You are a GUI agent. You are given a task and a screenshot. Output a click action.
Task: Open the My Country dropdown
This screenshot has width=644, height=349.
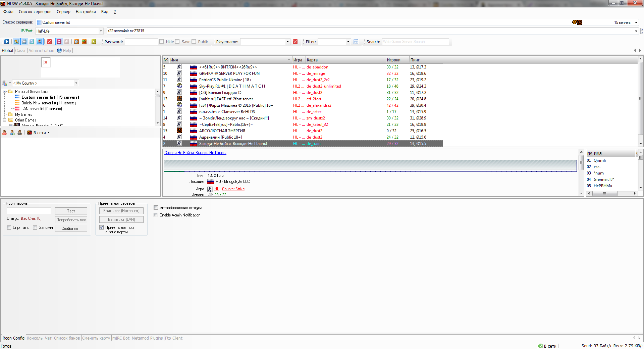[76, 83]
